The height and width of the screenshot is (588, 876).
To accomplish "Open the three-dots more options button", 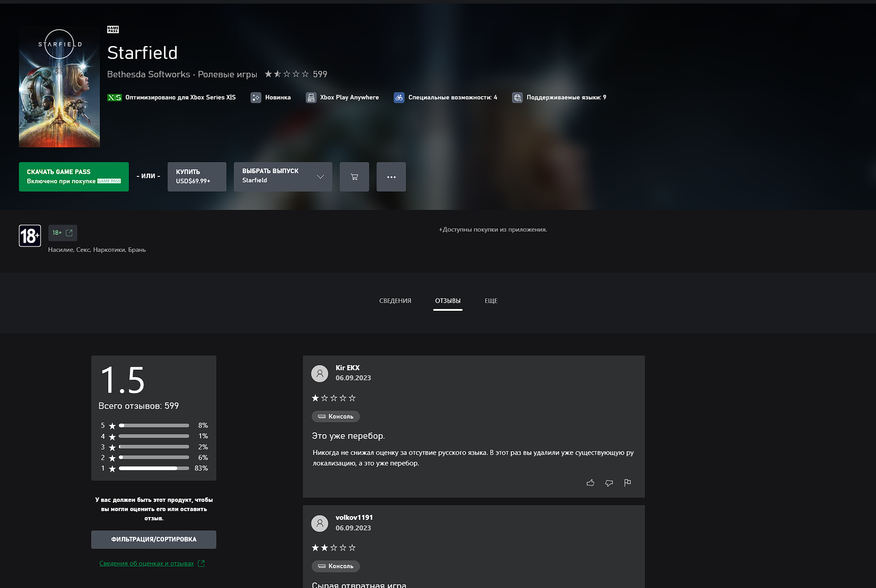I will (391, 177).
